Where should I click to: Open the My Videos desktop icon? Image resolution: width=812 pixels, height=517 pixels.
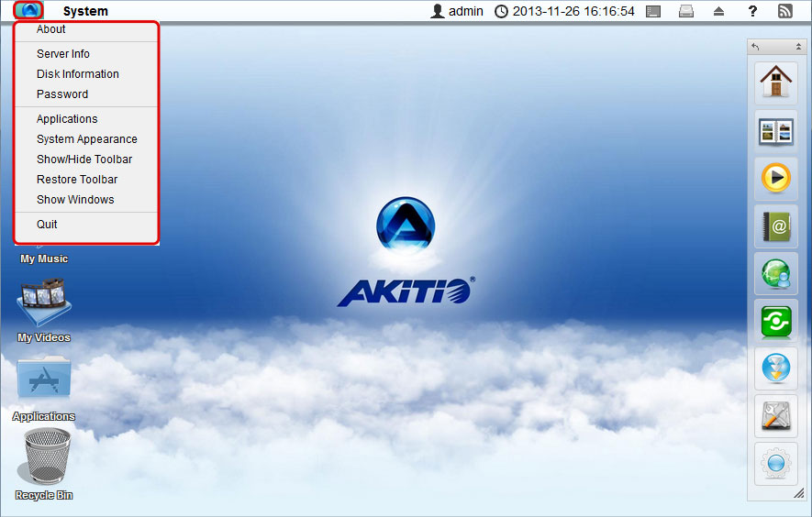pyautogui.click(x=43, y=302)
